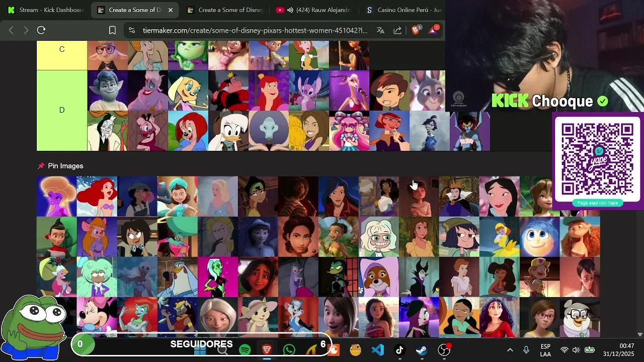644x362 pixels.
Task: Select Cruella de Vil thumbnail in D tier
Action: coord(107,131)
